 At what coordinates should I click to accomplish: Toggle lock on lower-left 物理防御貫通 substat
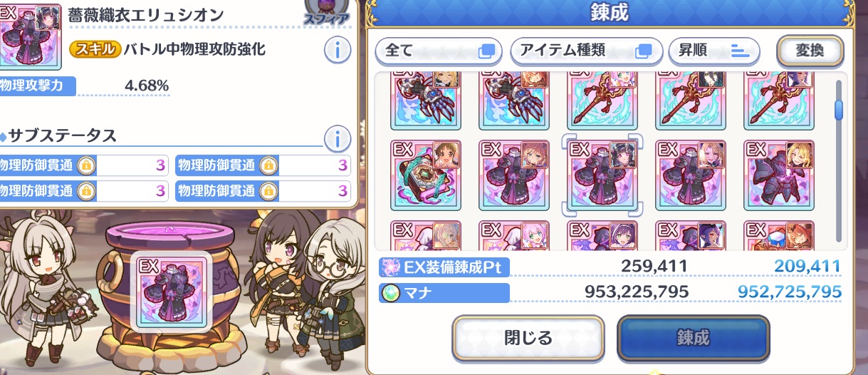click(85, 190)
